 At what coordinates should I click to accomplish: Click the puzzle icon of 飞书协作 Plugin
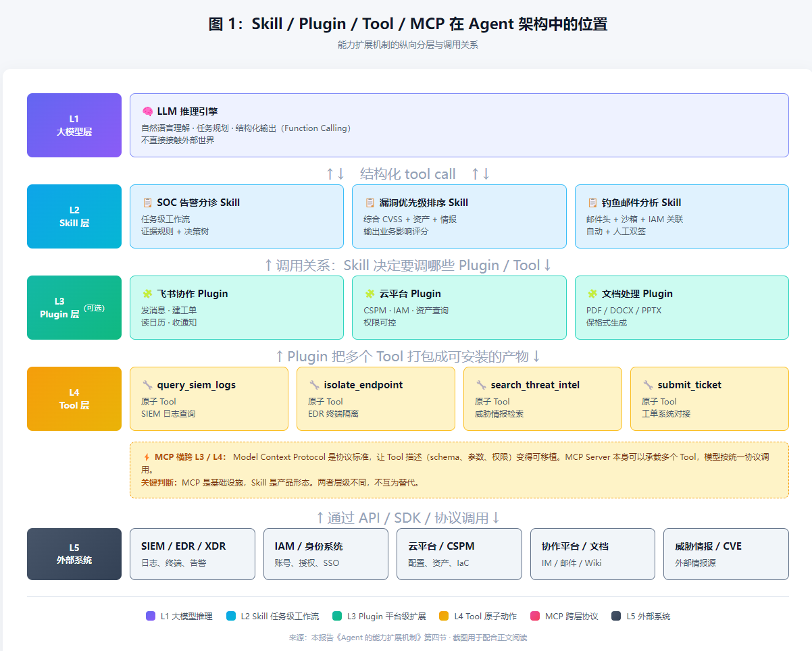147,294
